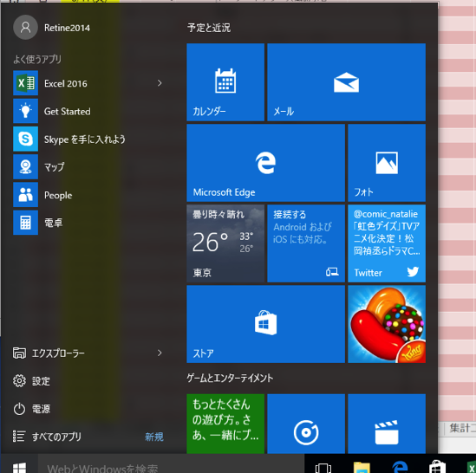
Task: Click the 新規 label beside all apps
Action: (x=154, y=437)
